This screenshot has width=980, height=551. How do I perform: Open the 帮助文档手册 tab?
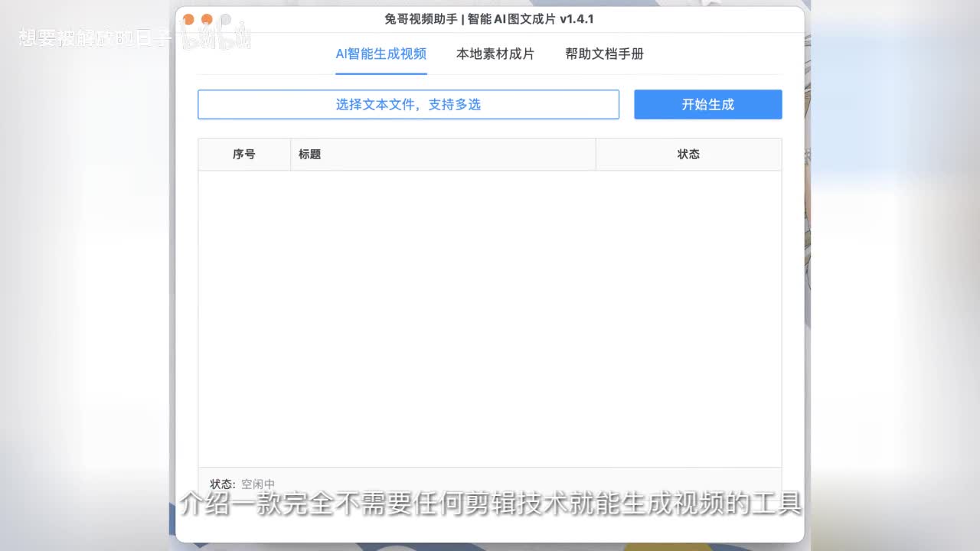pos(604,54)
